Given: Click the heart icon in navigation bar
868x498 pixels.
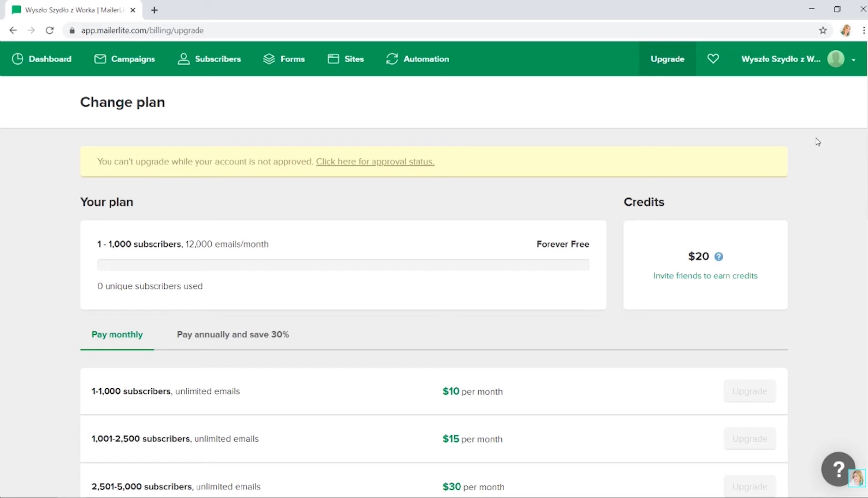Looking at the screenshot, I should (x=713, y=59).
